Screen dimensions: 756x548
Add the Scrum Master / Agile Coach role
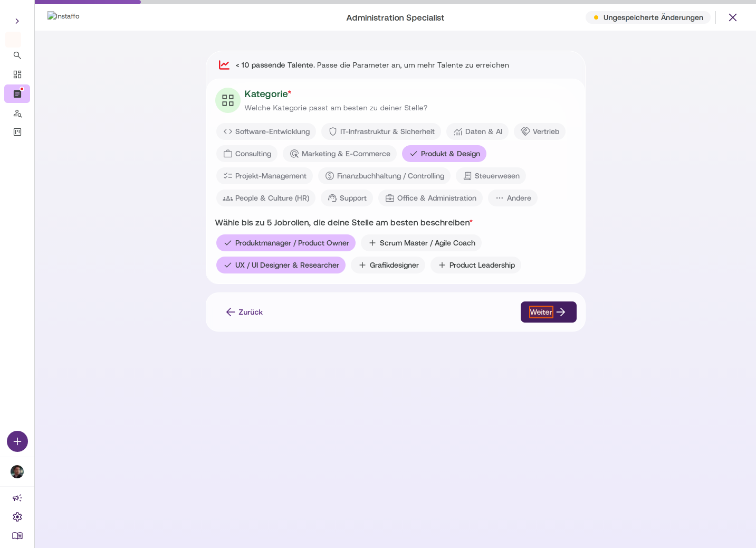tap(421, 243)
